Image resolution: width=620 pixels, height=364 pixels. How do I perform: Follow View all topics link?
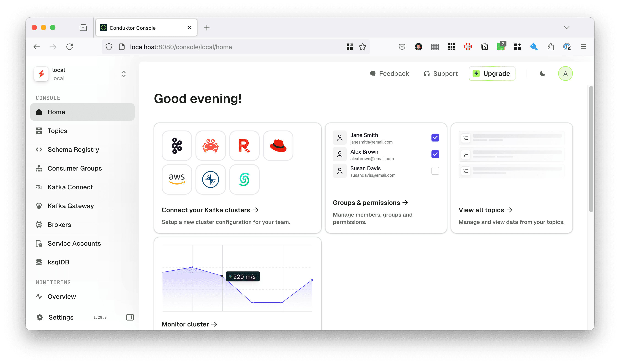pos(485,210)
